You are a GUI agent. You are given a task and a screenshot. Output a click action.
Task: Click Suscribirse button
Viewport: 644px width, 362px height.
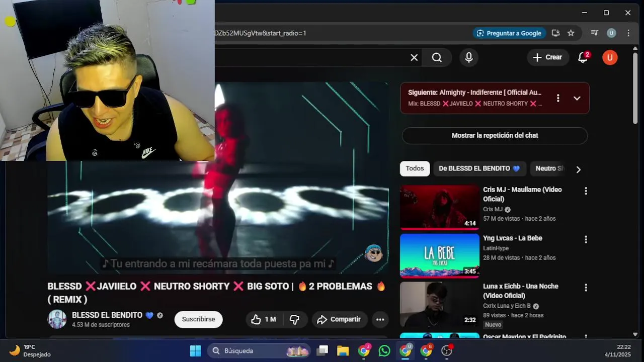(198, 319)
